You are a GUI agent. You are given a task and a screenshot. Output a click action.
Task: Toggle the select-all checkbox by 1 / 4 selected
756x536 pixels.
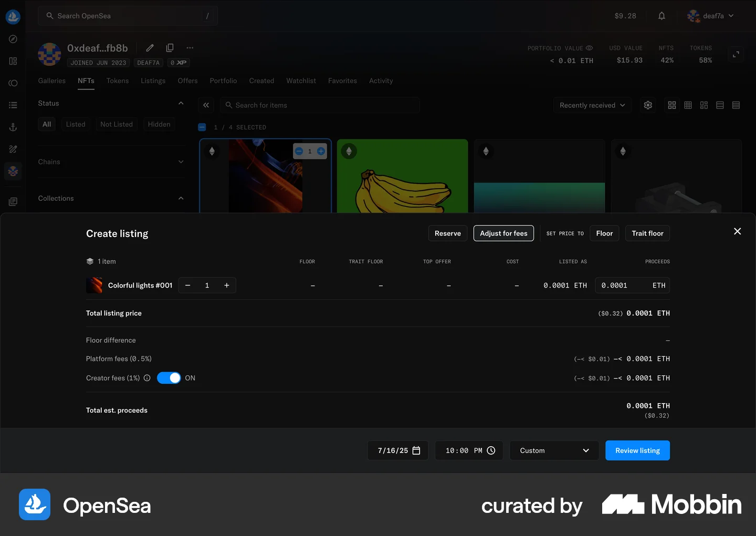(202, 127)
